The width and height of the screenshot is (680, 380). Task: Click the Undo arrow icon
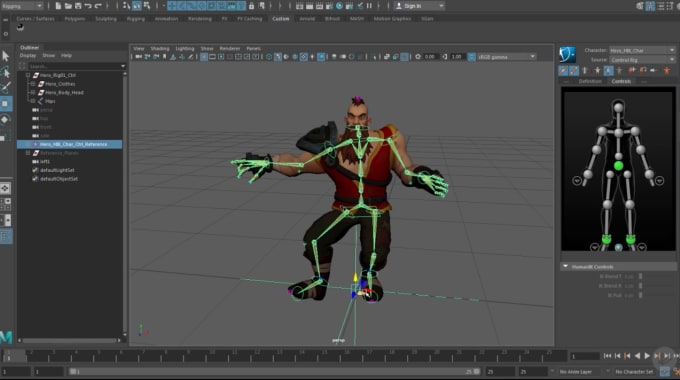tap(88, 6)
